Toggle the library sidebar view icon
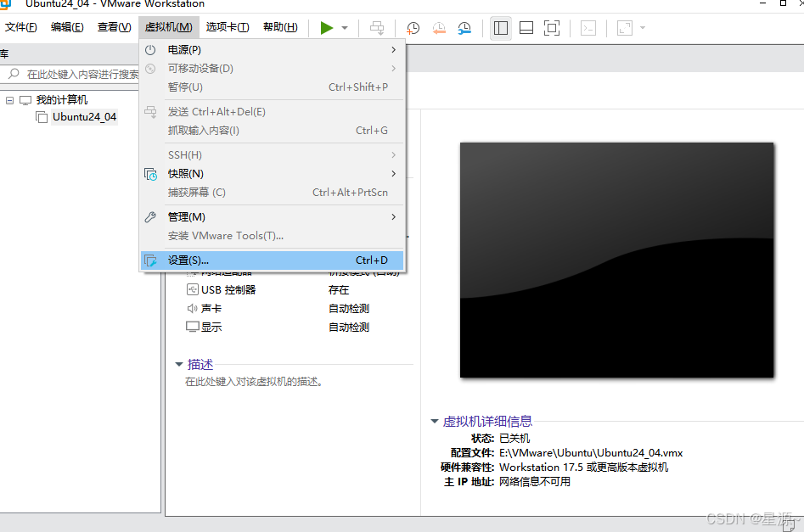 coord(500,28)
